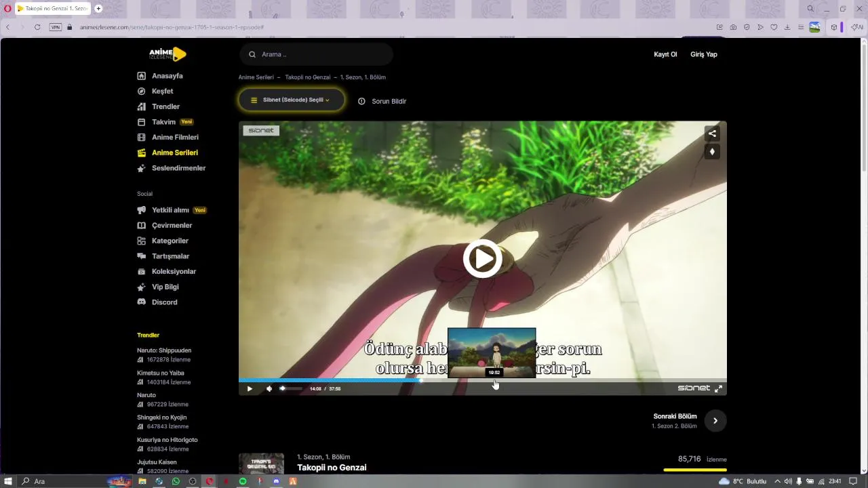Open the easy setup lines icon
The height and width of the screenshot is (488, 868).
(x=801, y=27)
